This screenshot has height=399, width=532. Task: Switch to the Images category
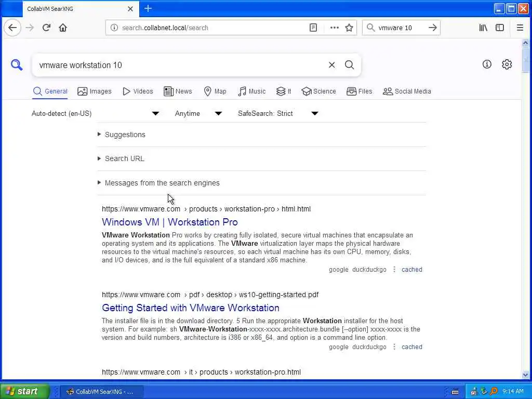[x=95, y=91]
